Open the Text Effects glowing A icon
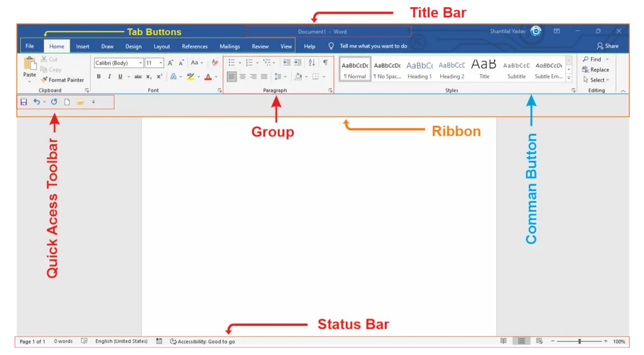 click(174, 77)
